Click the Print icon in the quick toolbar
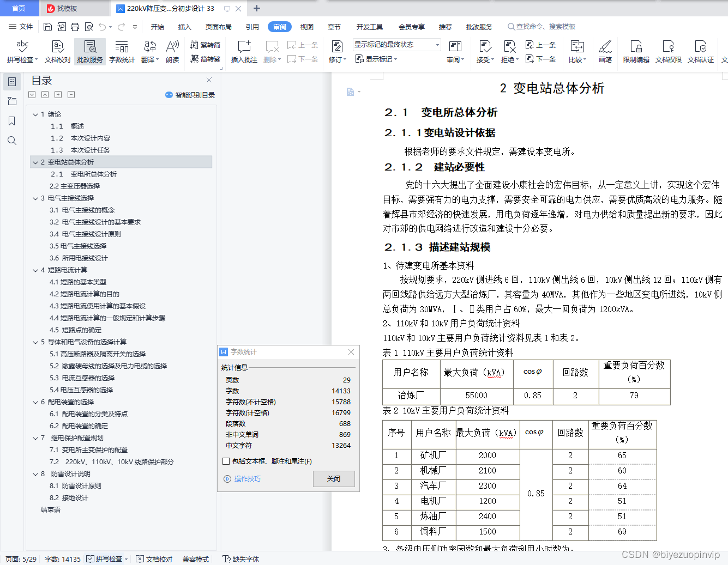The image size is (728, 565). pyautogui.click(x=75, y=27)
